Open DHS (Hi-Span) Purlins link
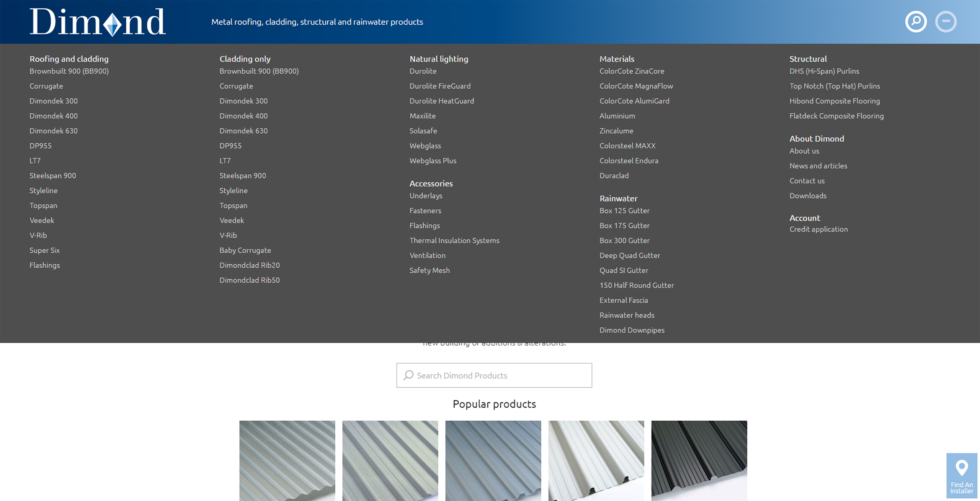 (824, 71)
